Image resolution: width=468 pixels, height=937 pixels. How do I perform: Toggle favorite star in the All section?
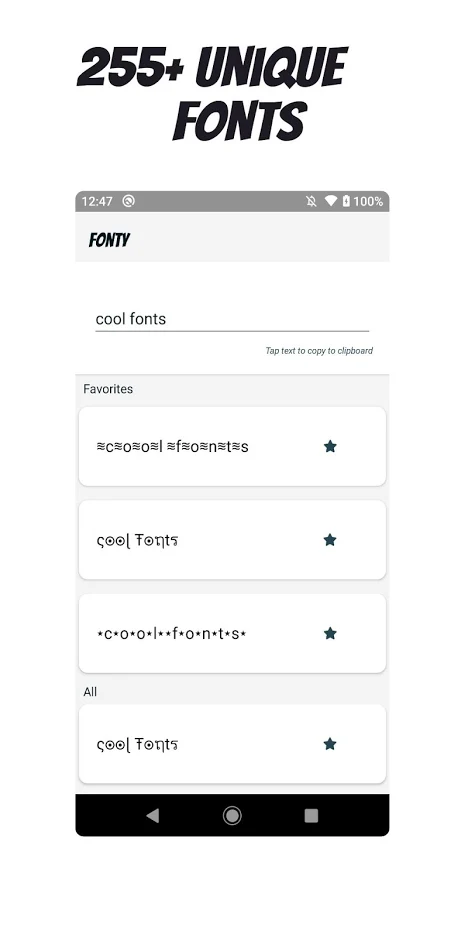point(330,744)
